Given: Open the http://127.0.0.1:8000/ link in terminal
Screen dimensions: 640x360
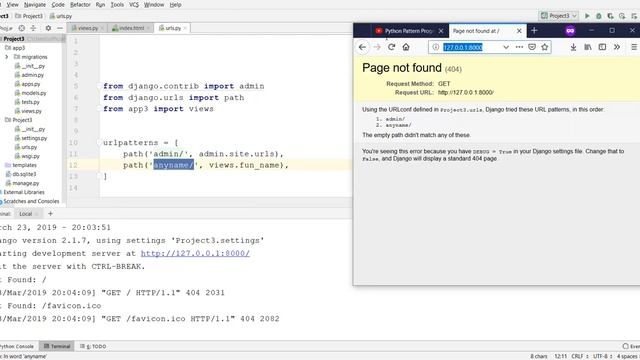Looking at the screenshot, I should click(195, 253).
